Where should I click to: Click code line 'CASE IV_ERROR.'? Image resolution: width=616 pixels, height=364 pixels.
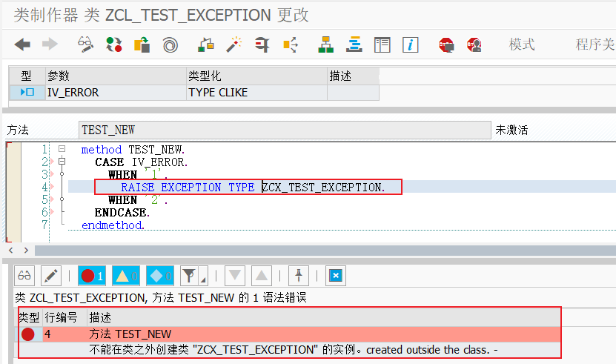coord(142,162)
